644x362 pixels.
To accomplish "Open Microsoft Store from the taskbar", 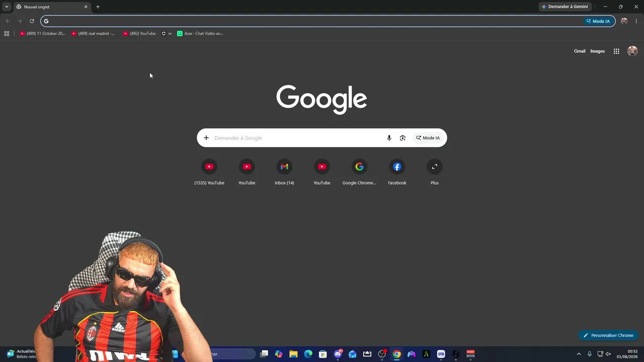I will 323,354.
